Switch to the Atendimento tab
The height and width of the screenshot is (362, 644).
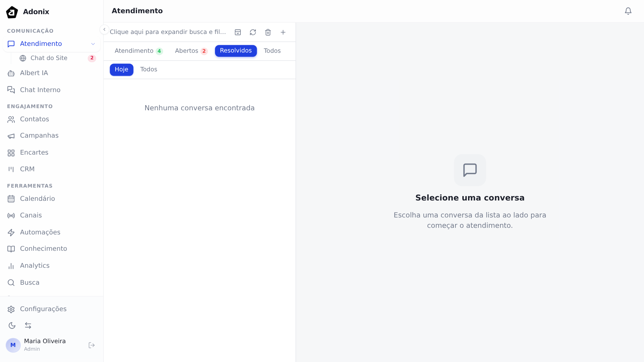tap(139, 51)
